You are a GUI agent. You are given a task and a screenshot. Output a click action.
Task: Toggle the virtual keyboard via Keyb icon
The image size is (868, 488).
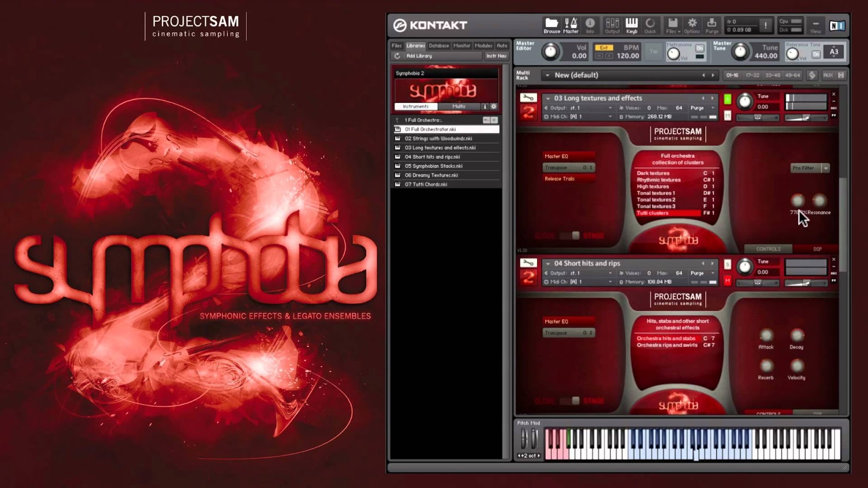(x=632, y=24)
